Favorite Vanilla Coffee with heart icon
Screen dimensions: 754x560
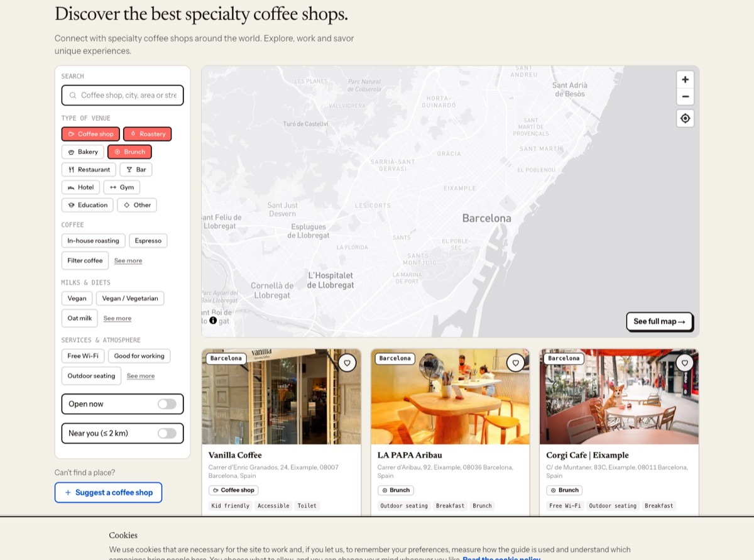pos(347,363)
